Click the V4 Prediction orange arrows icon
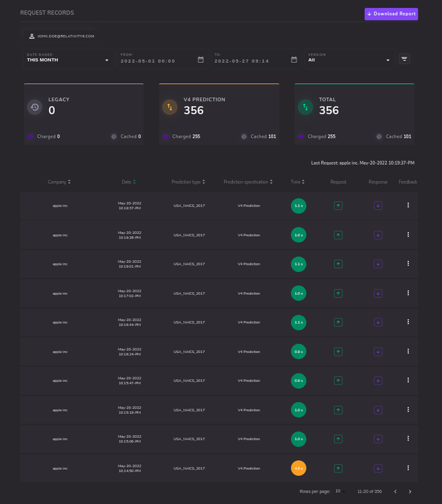Screen dimensions: 442x504 [170, 107]
